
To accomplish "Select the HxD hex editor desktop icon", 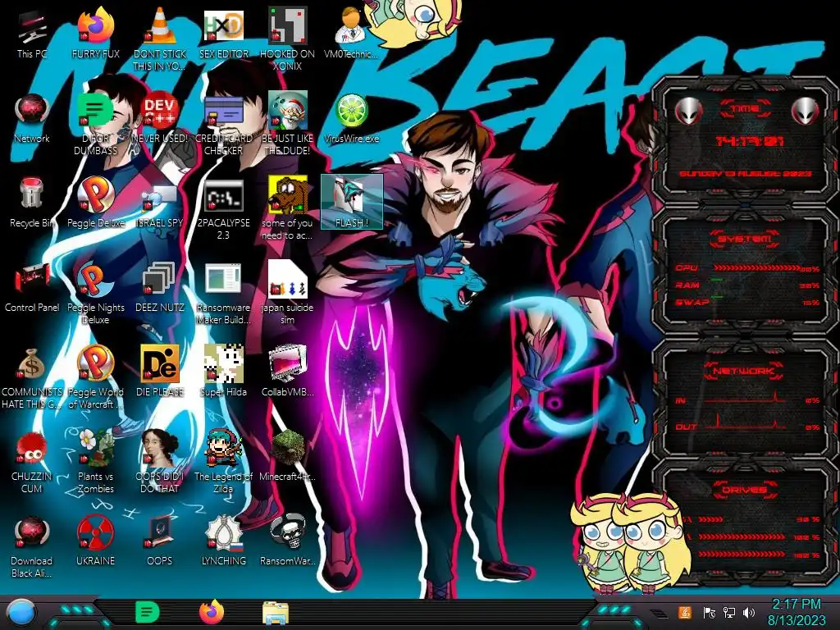I will tap(223, 33).
